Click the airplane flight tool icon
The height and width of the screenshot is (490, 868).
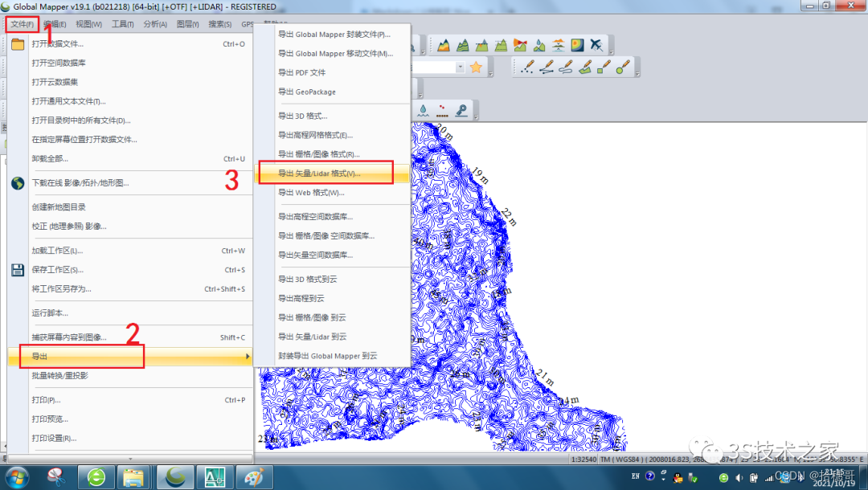(x=596, y=45)
